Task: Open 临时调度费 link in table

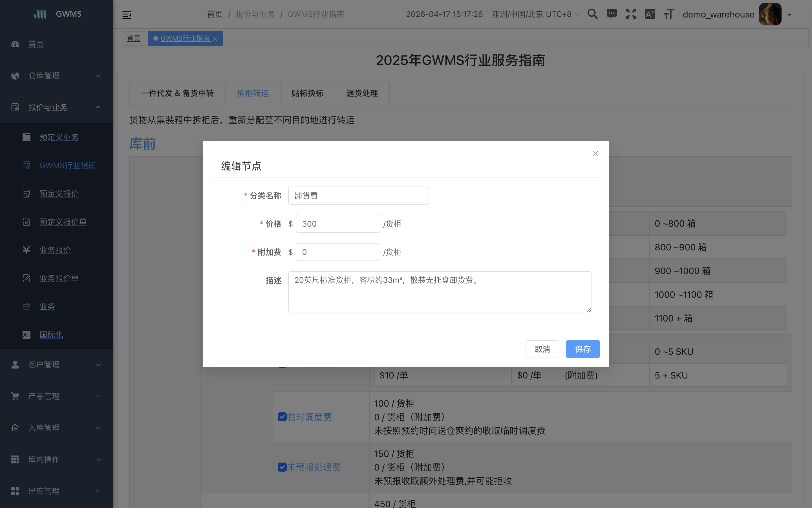Action: [309, 417]
